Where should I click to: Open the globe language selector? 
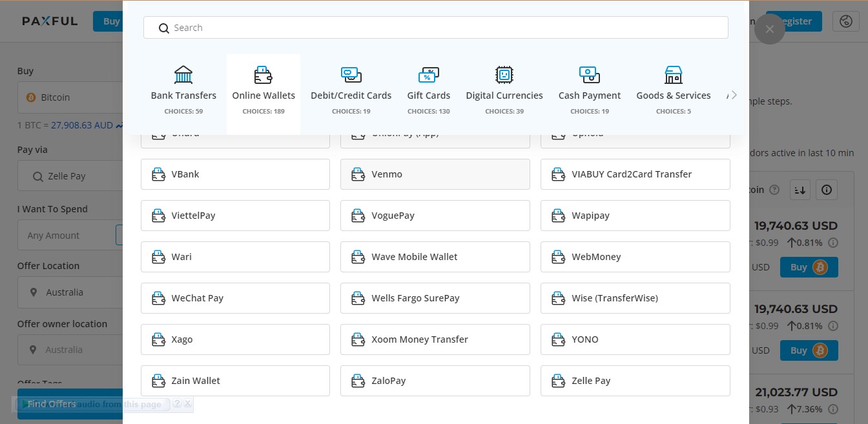pos(846,21)
